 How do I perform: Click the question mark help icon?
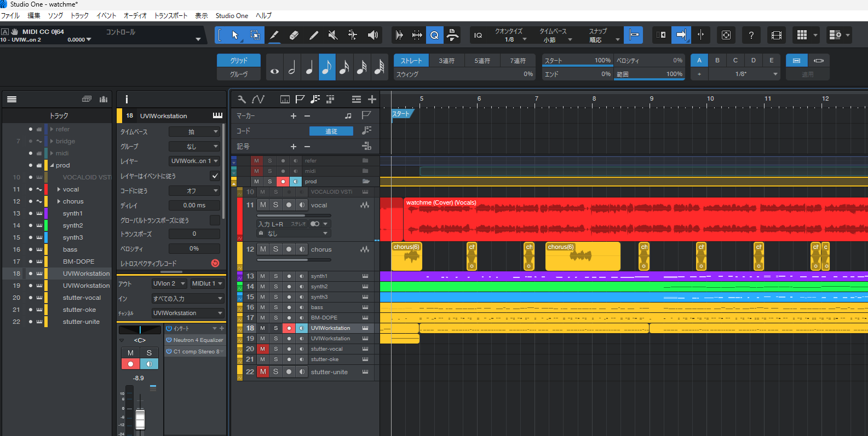click(x=751, y=35)
